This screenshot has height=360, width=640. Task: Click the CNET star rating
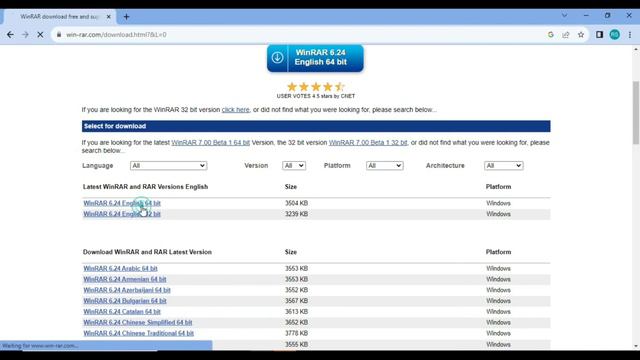(316, 87)
